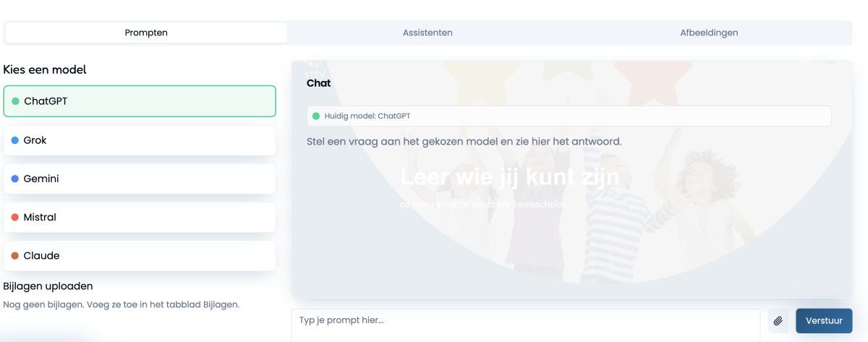Image resolution: width=868 pixels, height=342 pixels.
Task: Go to the Afbeeldingen tab
Action: click(709, 33)
